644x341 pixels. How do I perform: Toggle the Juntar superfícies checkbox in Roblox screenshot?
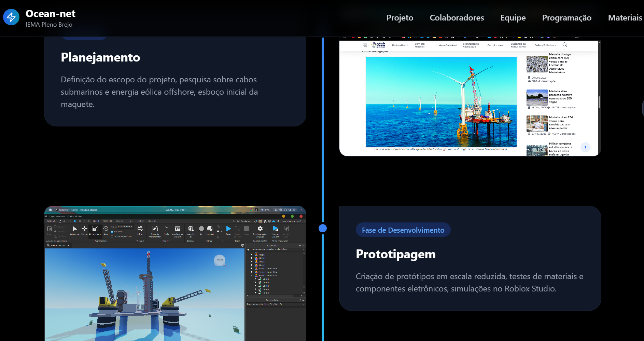(112, 236)
